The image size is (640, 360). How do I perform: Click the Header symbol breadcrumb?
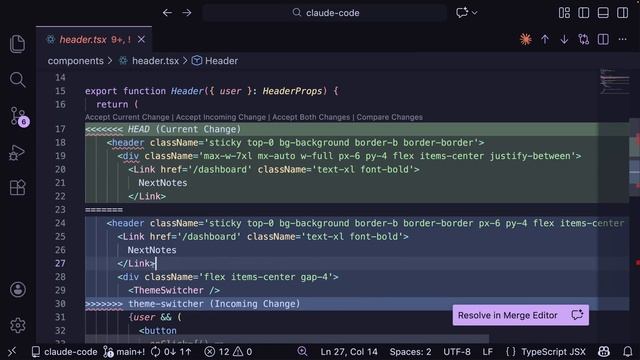coord(221,61)
